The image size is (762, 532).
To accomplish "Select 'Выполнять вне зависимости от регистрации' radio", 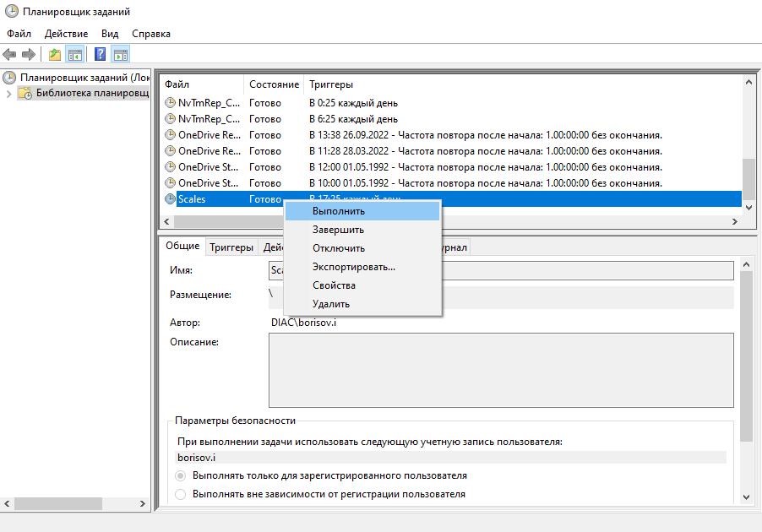I will pyautogui.click(x=181, y=494).
